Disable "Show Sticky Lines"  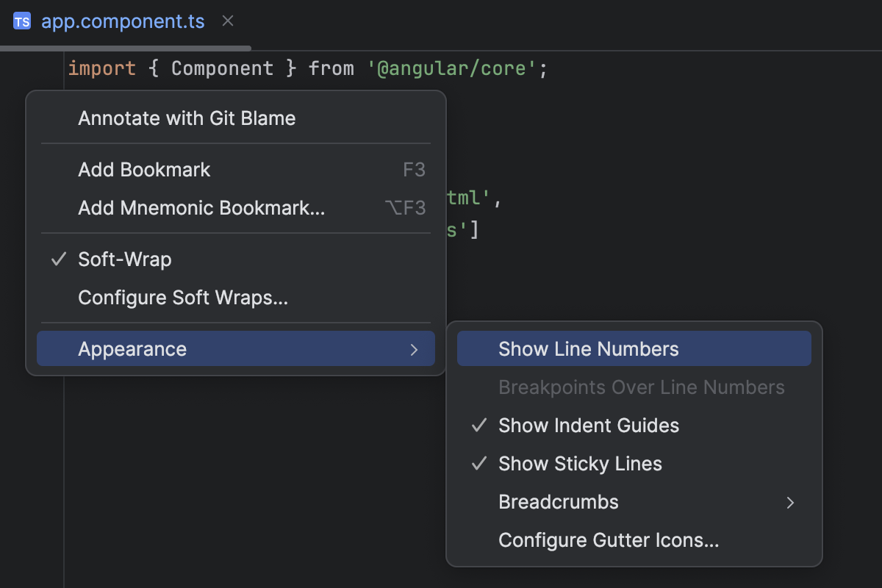pos(580,463)
